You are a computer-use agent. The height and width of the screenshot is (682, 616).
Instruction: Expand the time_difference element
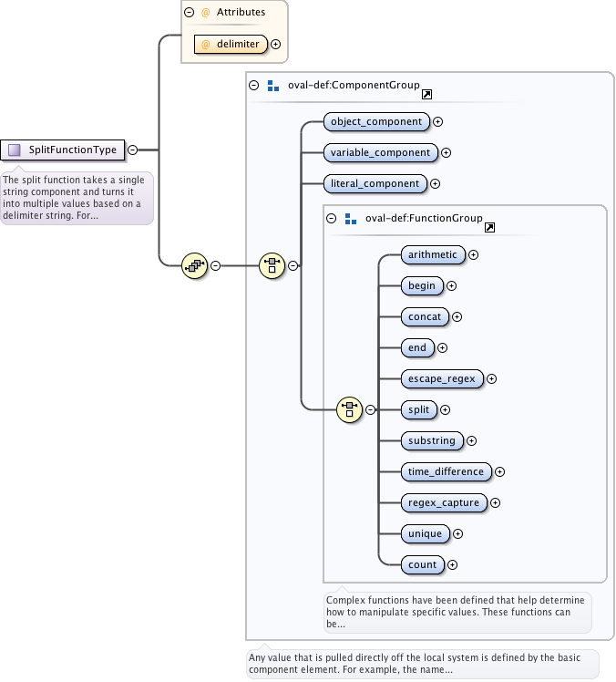tap(499, 472)
